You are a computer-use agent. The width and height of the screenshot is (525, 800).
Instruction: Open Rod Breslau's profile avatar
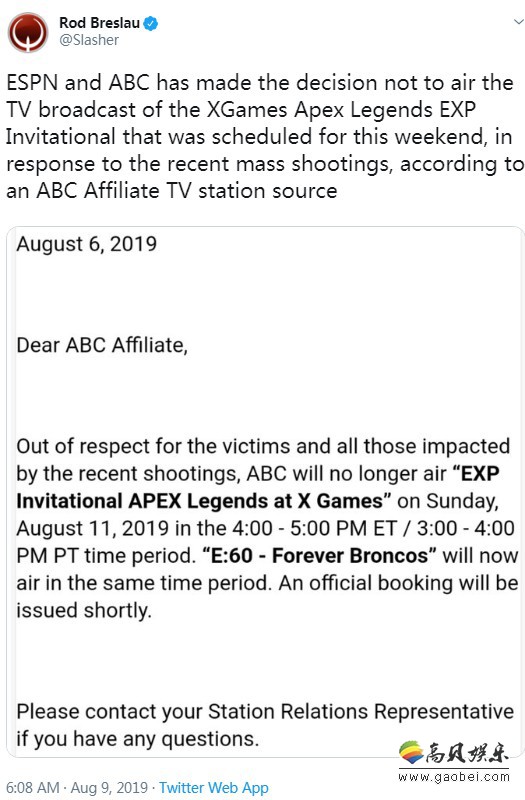pos(28,32)
